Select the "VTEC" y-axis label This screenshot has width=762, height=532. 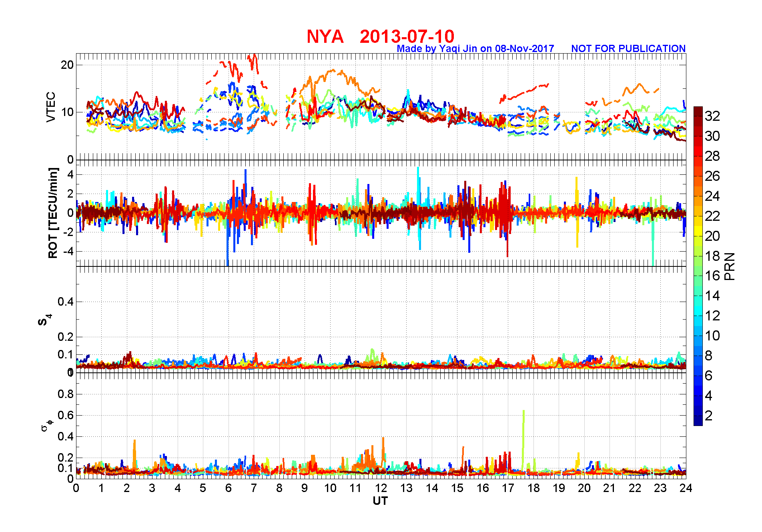(x=51, y=107)
